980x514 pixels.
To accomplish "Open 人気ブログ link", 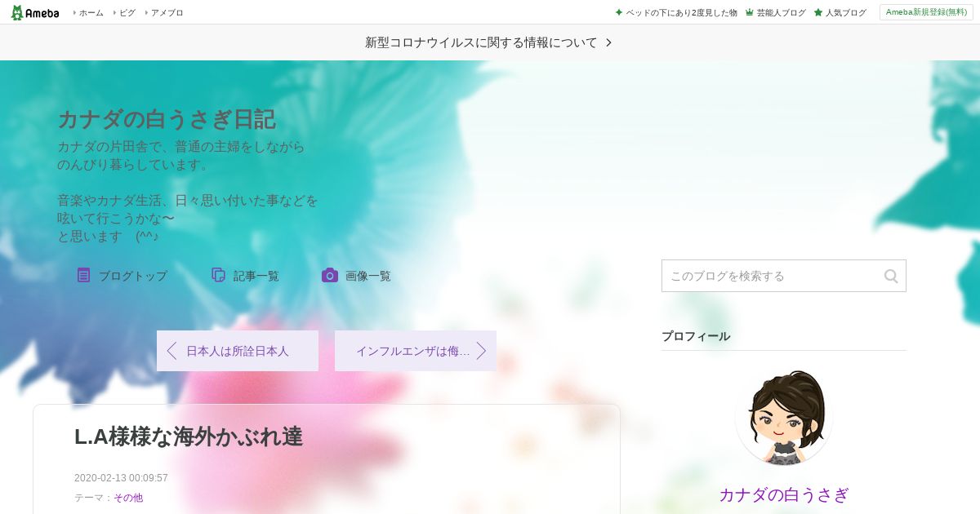I will [x=845, y=12].
